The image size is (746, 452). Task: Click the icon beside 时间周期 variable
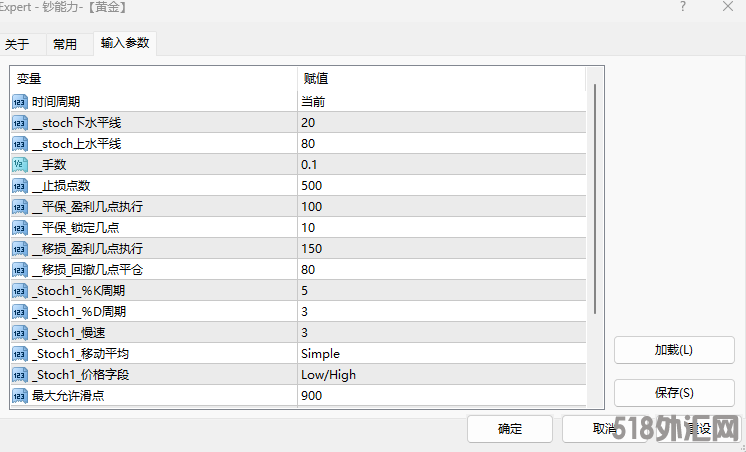20,101
